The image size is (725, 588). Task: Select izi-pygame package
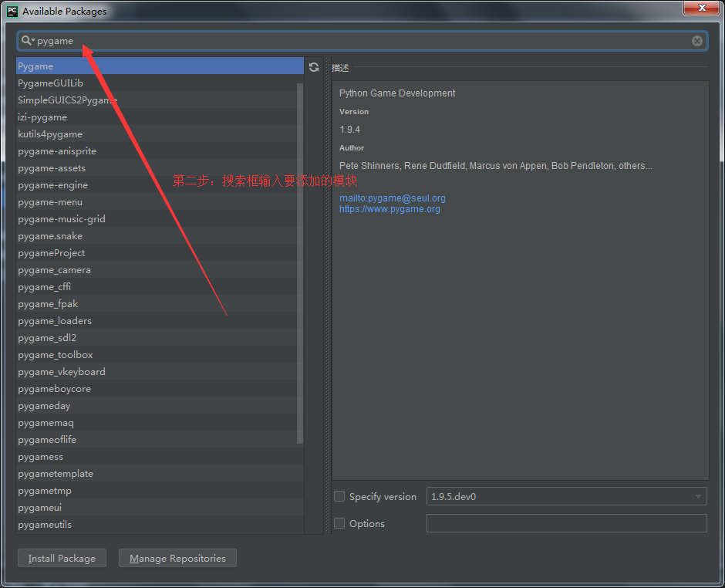(x=160, y=117)
